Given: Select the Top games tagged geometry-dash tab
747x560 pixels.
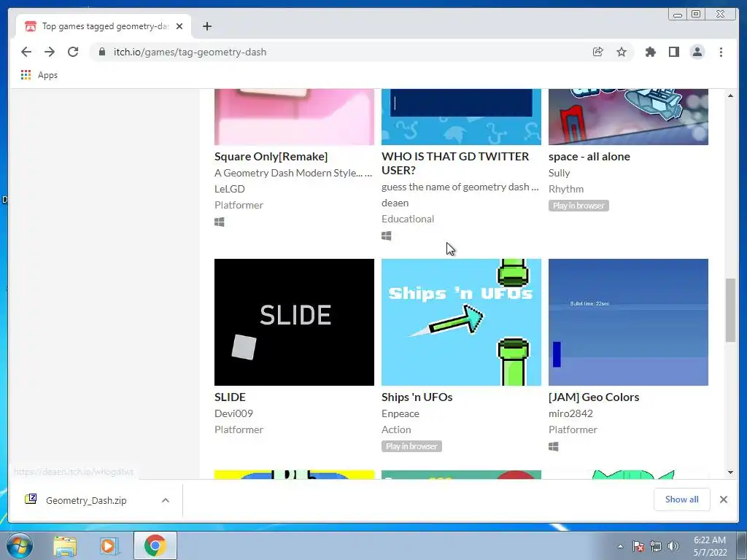Looking at the screenshot, I should pyautogui.click(x=104, y=26).
